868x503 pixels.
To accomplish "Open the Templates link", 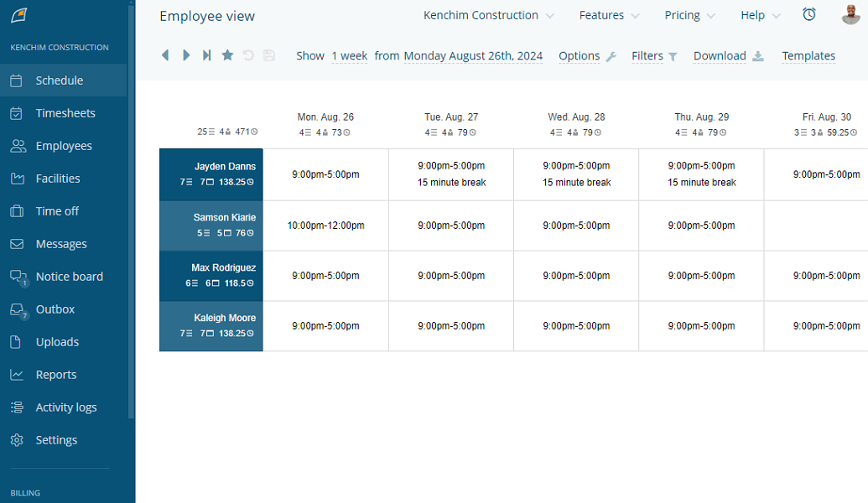I will (808, 56).
